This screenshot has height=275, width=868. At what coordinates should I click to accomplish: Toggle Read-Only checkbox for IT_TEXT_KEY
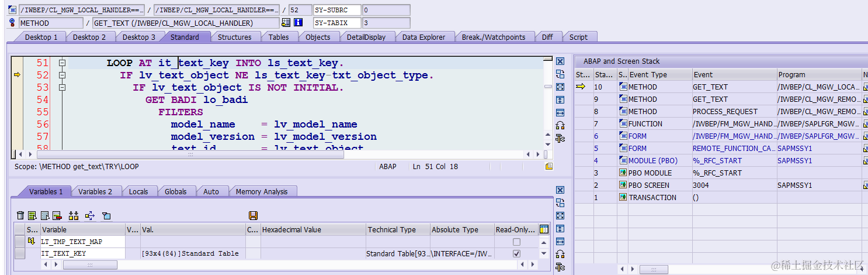click(516, 254)
